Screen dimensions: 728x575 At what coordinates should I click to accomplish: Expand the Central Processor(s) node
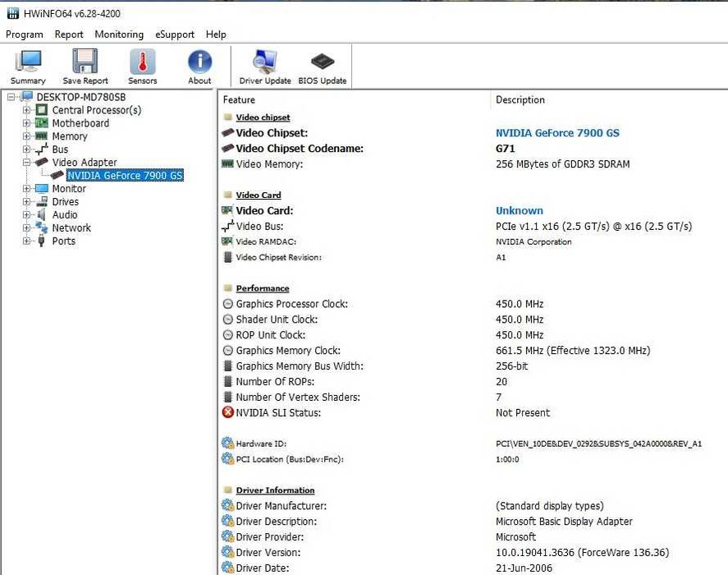click(x=26, y=110)
